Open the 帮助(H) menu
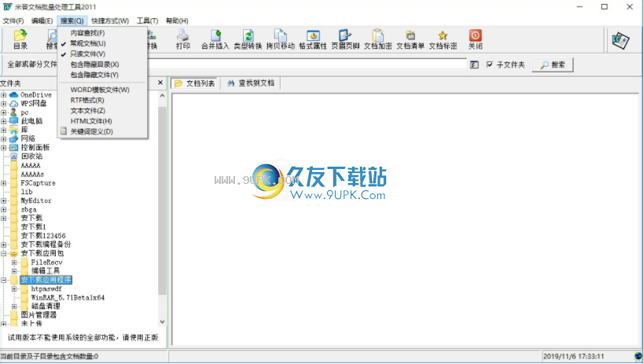 tap(177, 20)
